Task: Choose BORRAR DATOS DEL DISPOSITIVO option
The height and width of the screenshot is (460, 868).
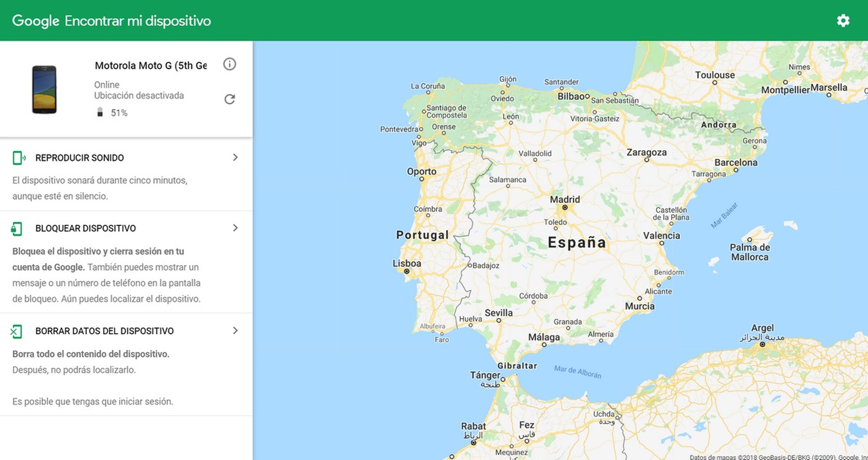Action: coord(104,331)
